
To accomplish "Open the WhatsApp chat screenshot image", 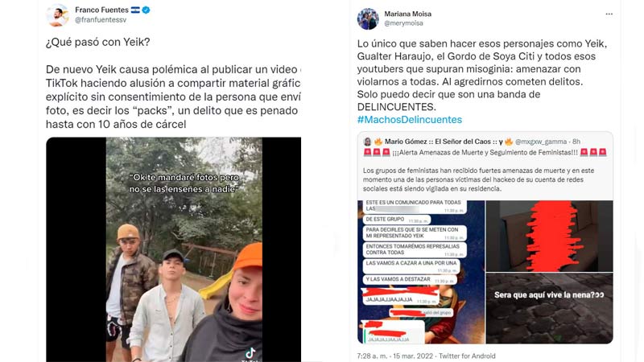I will click(x=421, y=272).
